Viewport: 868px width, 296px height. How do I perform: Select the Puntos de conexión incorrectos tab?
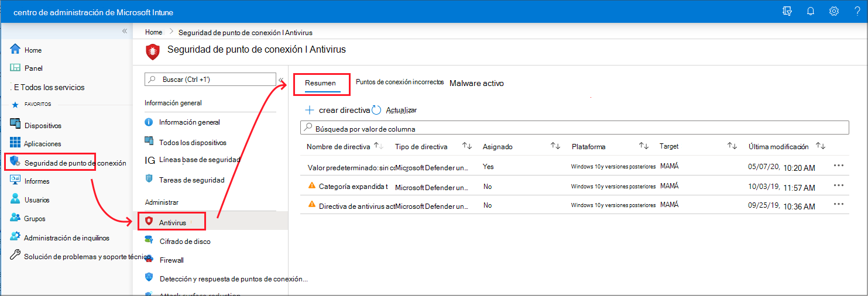tap(400, 82)
